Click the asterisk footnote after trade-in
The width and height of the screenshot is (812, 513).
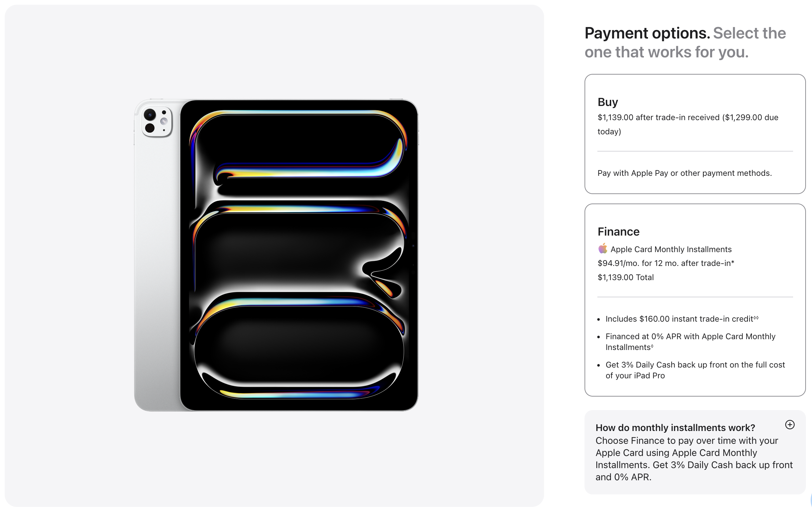(733, 262)
